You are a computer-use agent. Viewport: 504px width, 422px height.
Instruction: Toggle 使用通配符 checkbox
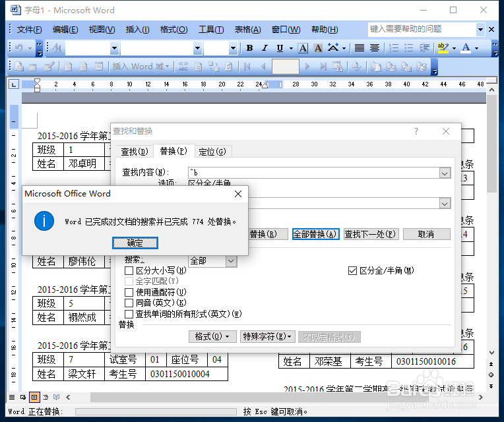pyautogui.click(x=129, y=292)
